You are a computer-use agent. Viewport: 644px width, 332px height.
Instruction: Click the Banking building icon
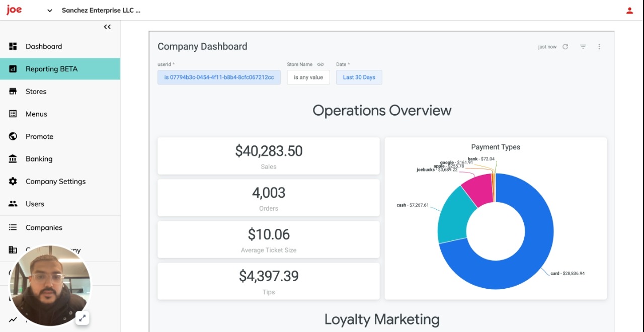(x=13, y=159)
